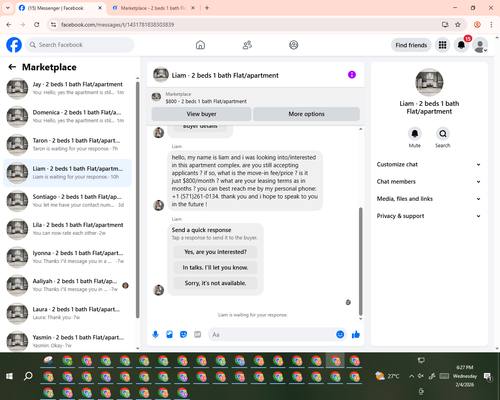This screenshot has width=500, height=400.
Task: Click the Find friends button
Action: pos(411,45)
